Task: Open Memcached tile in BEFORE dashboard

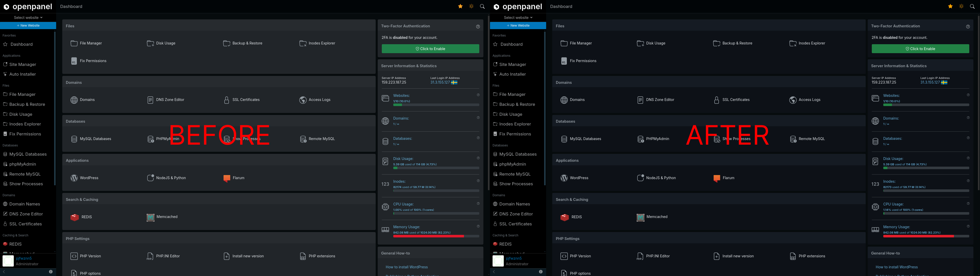Action: click(162, 217)
